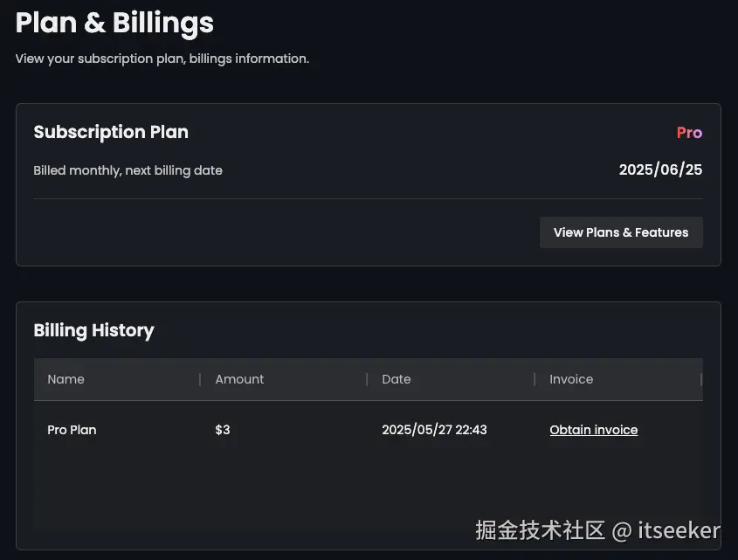Viewport: 738px width, 560px height.
Task: Click the page subtitle about subscription plan
Action: tap(162, 59)
